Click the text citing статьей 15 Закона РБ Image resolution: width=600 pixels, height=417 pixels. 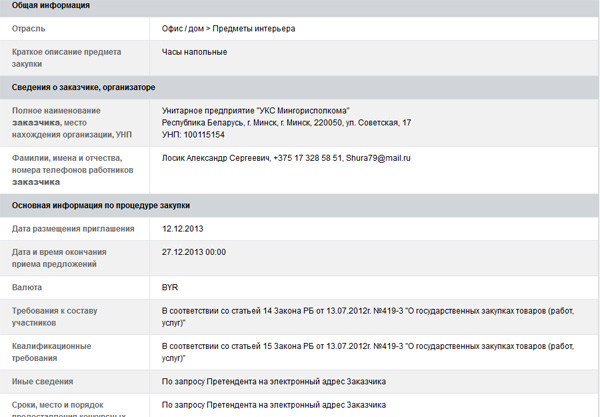(368, 352)
